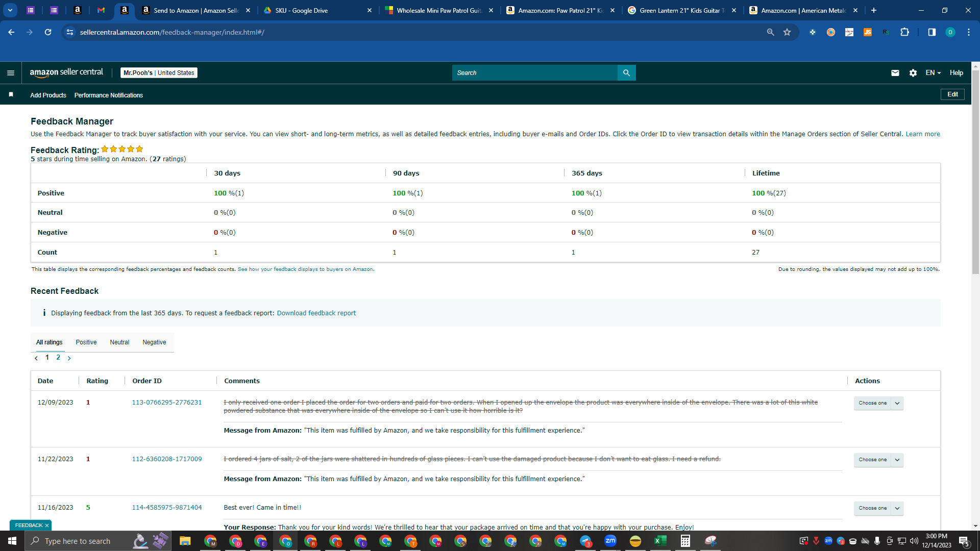Open Choose one dropdown for 12/09/2023 feedback
The width and height of the screenshot is (980, 551).
point(872,403)
